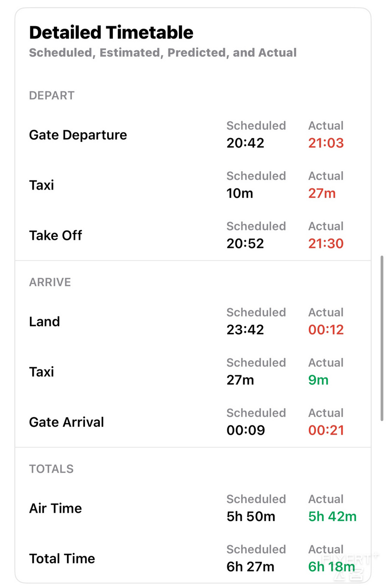
Task: Click the vertical scrollbar on the right edge
Action: [x=382, y=338]
